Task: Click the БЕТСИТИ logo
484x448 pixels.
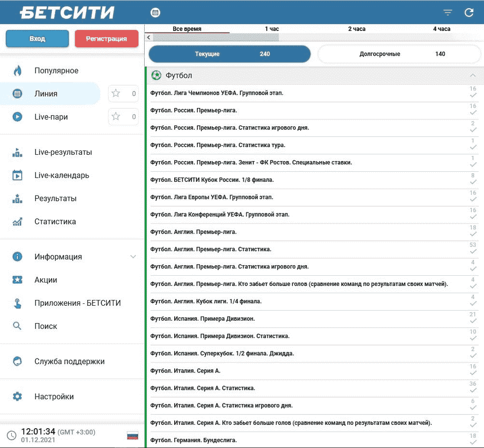Action: pos(67,13)
